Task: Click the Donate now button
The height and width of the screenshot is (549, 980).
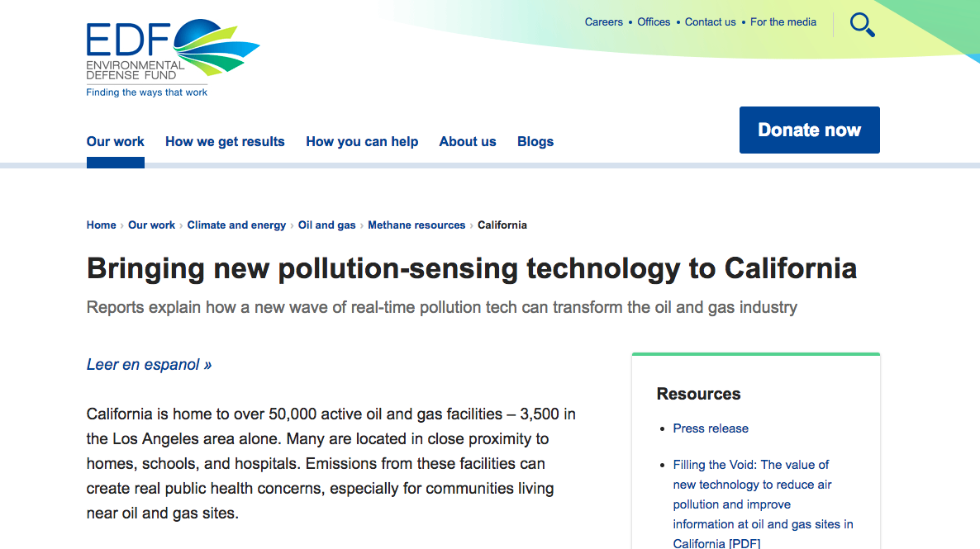Action: (x=810, y=130)
